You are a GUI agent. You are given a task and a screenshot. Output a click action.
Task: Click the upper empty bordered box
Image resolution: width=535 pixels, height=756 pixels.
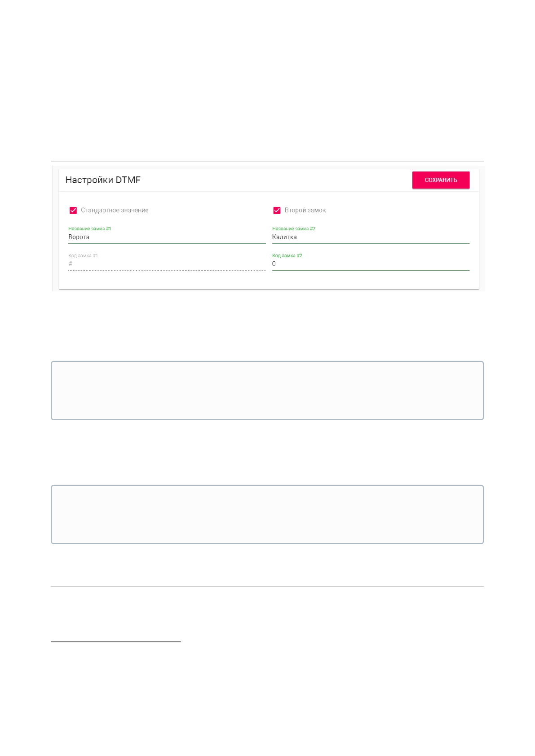(x=267, y=391)
